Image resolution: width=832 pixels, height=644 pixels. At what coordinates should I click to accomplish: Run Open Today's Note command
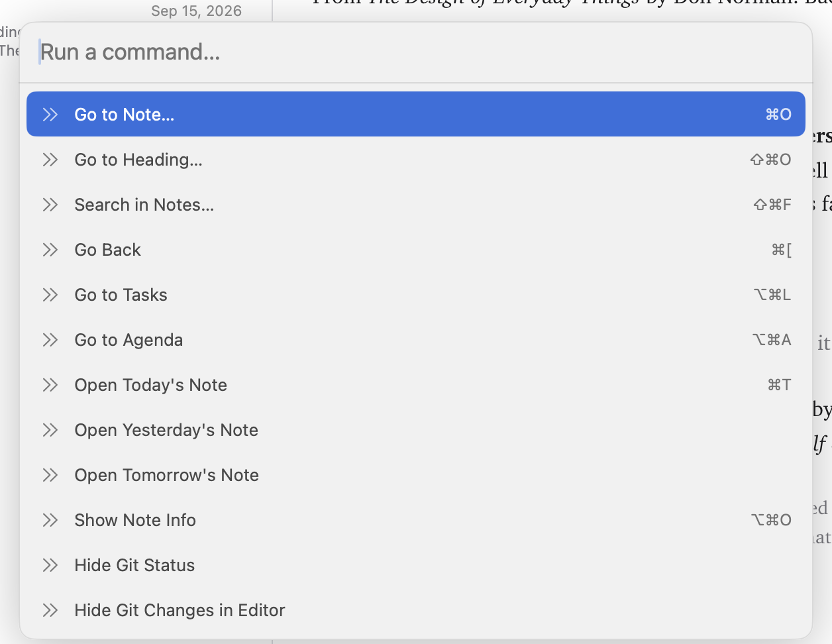coord(416,384)
